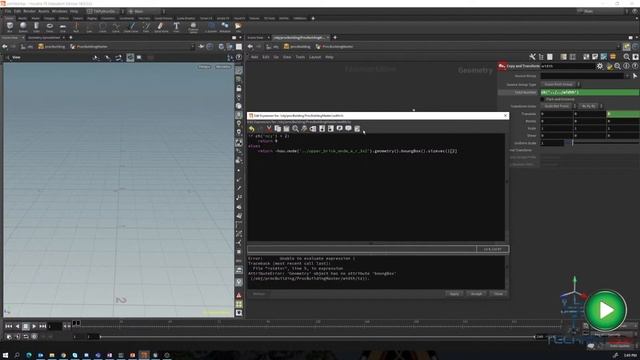Viewport: 640px width, 360px height.
Task: Open the Modify shelf tab
Action: (x=22, y=18)
